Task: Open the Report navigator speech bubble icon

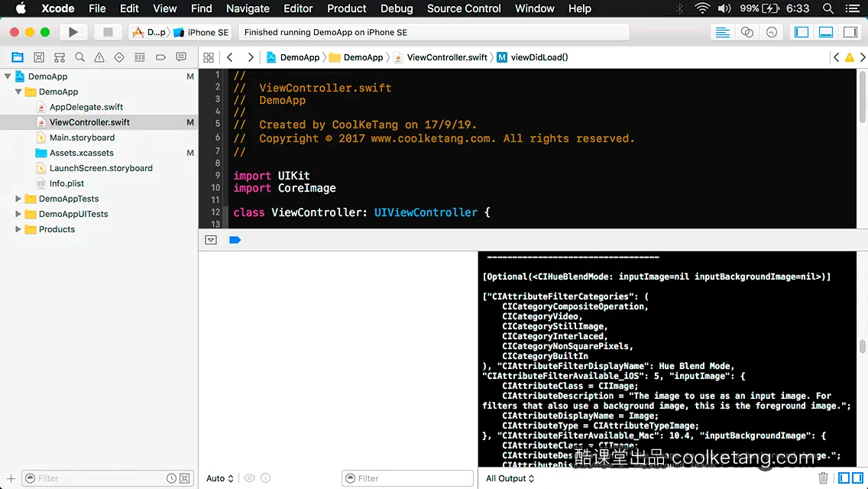Action: (181, 57)
